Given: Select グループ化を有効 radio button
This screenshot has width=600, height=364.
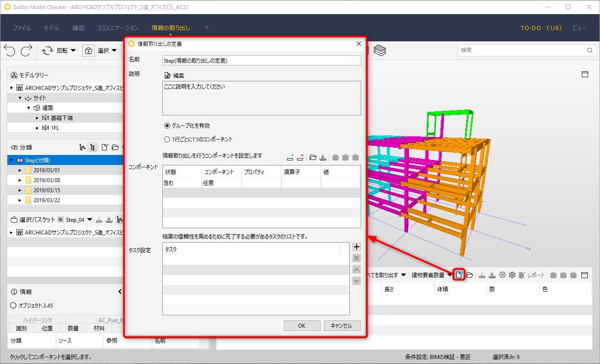Looking at the screenshot, I should click(167, 125).
